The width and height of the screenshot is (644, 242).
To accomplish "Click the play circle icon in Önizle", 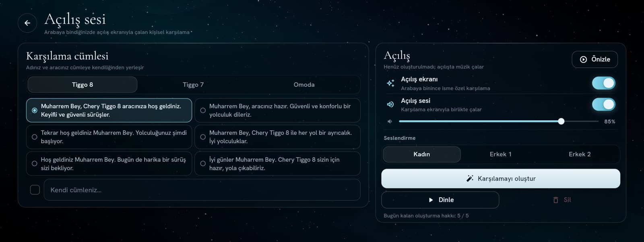I will click(583, 59).
